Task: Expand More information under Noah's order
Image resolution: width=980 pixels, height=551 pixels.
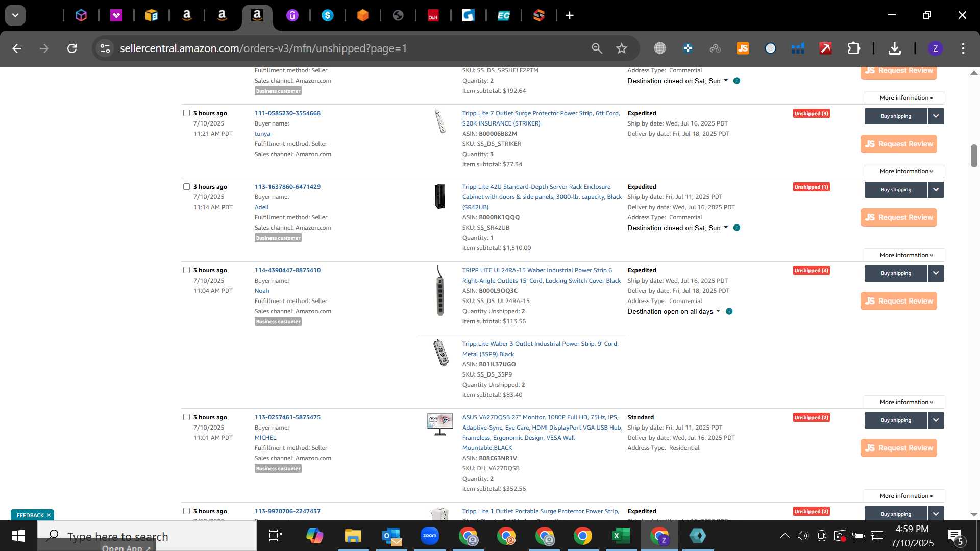Action: (904, 402)
